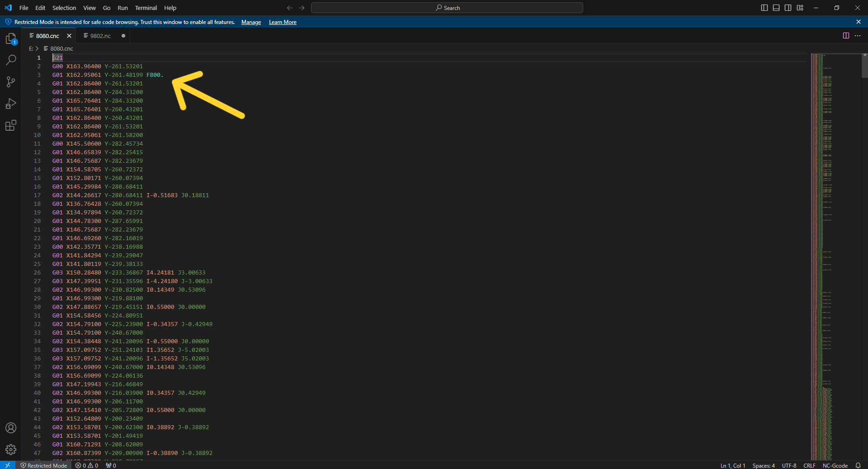The height and width of the screenshot is (469, 868).
Task: Open notifications bell in status bar
Action: coord(858,465)
